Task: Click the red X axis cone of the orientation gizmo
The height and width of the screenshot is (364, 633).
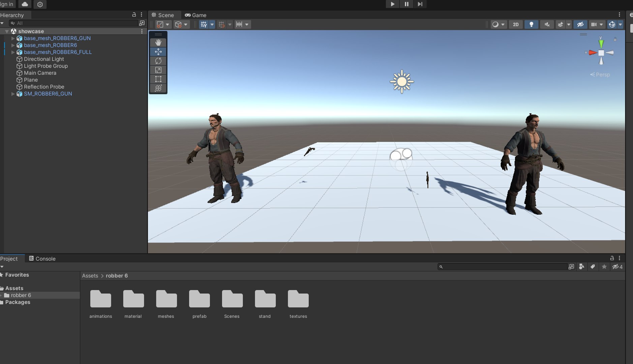Action: tap(593, 53)
